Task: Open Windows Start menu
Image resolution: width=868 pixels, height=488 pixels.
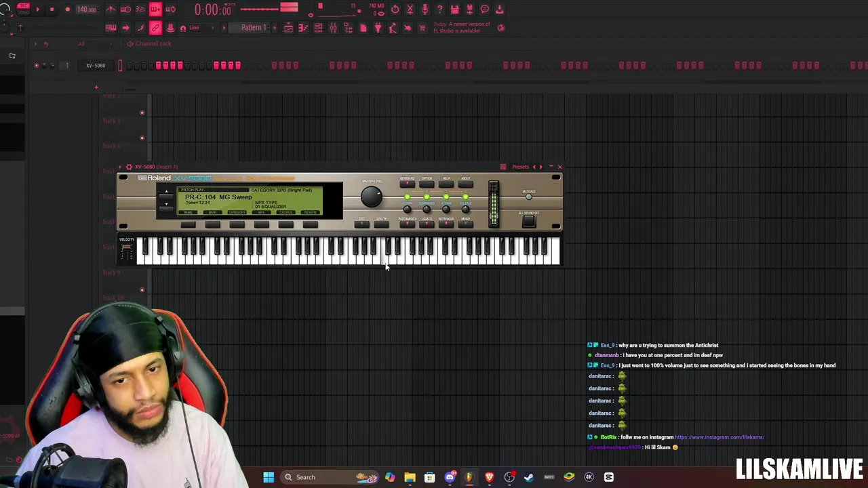Action: pyautogui.click(x=269, y=477)
